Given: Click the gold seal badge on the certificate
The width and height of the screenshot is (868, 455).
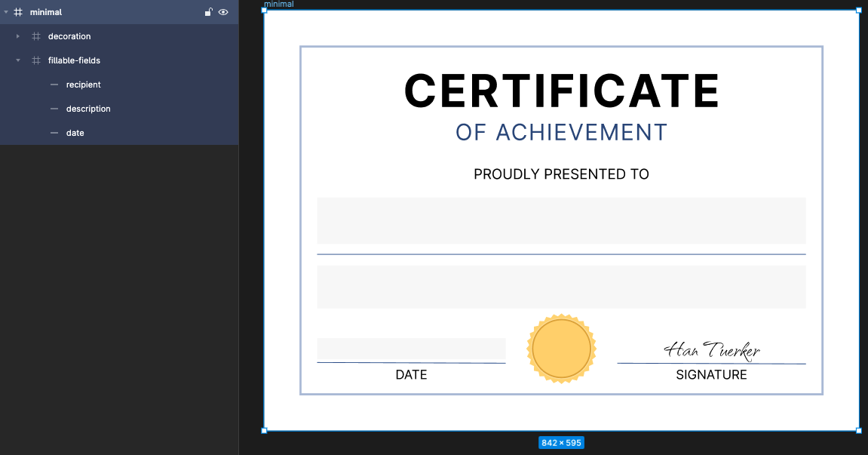Looking at the screenshot, I should tap(561, 349).
